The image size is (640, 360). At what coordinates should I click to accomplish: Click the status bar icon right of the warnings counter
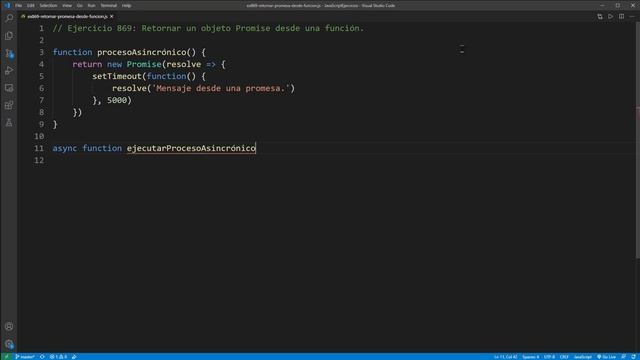[74, 357]
